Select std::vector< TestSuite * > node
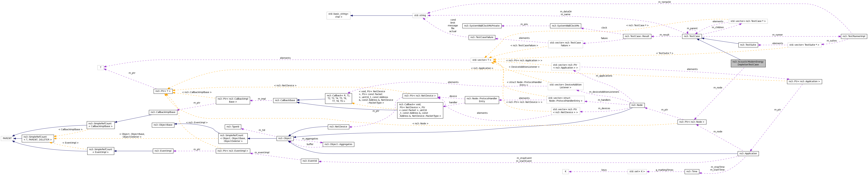The image size is (868, 175). tap(804, 45)
